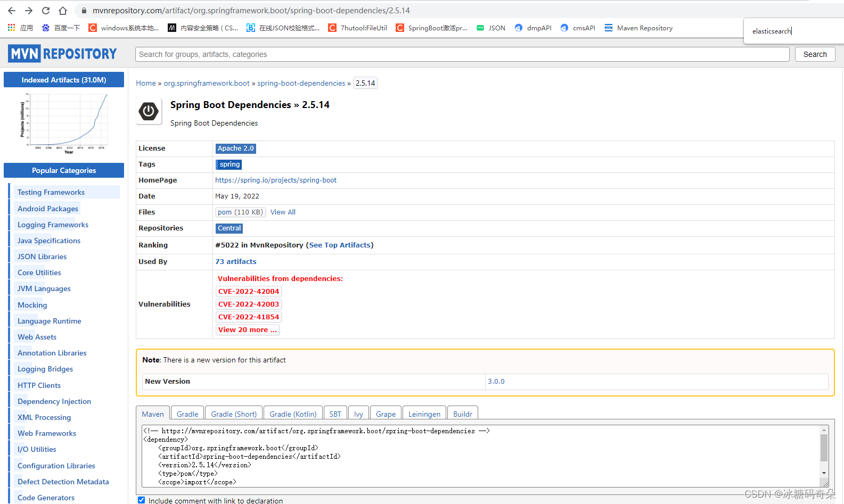Switch to the Leiningen tab
The width and height of the screenshot is (844, 504).
pyautogui.click(x=424, y=414)
